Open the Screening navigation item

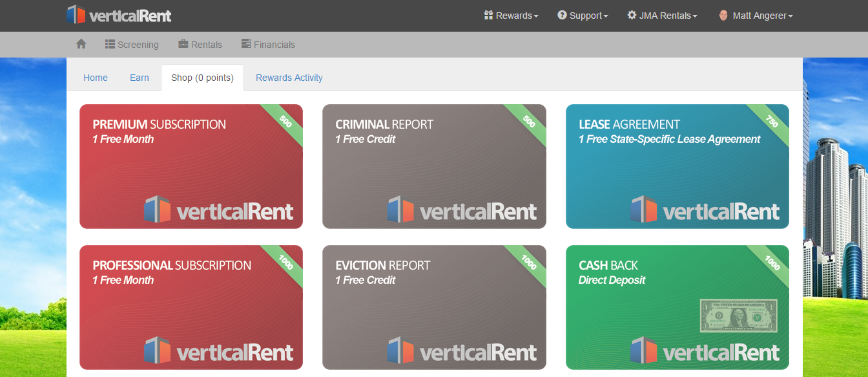pyautogui.click(x=132, y=45)
